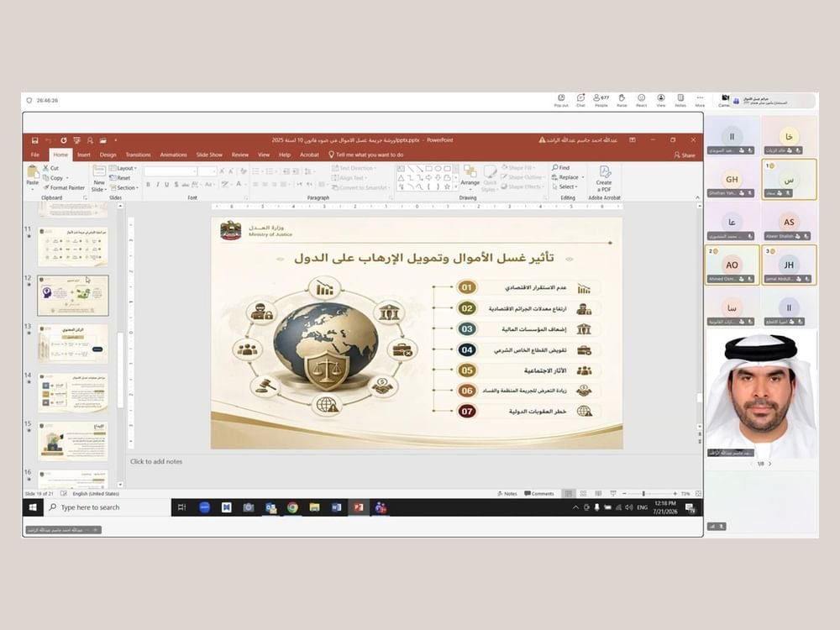Open the Teams View options
The image size is (840, 630).
[x=661, y=100]
